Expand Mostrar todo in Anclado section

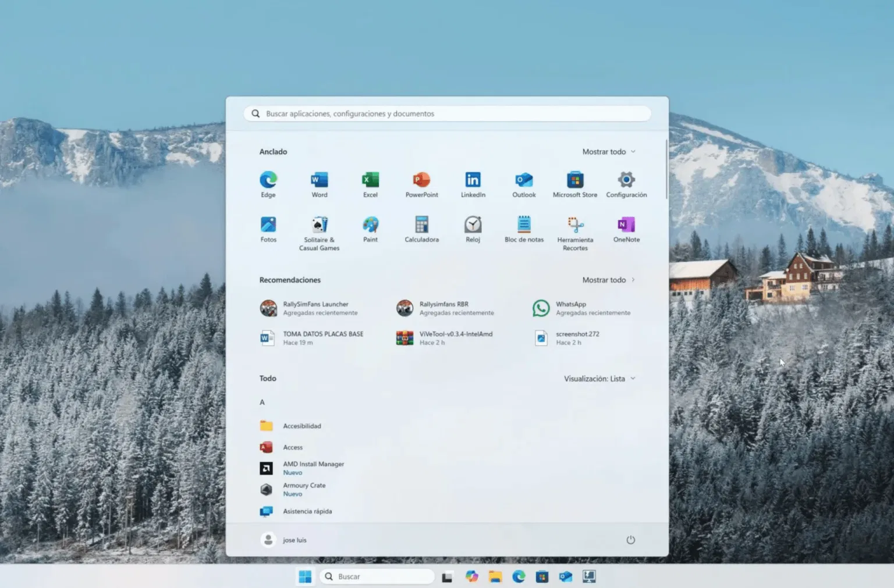click(x=609, y=152)
